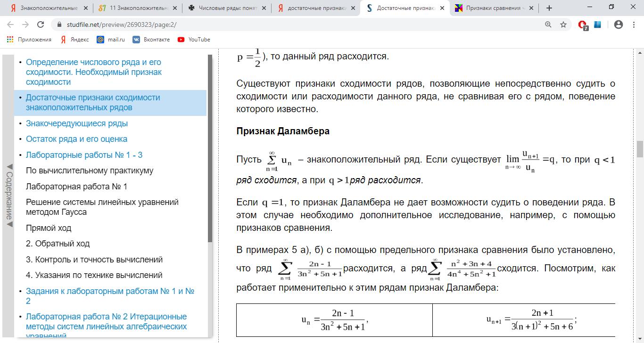Viewport: 644px width, 343px height.
Task: Open Знакочередующиеся ряды link
Action: (x=77, y=123)
